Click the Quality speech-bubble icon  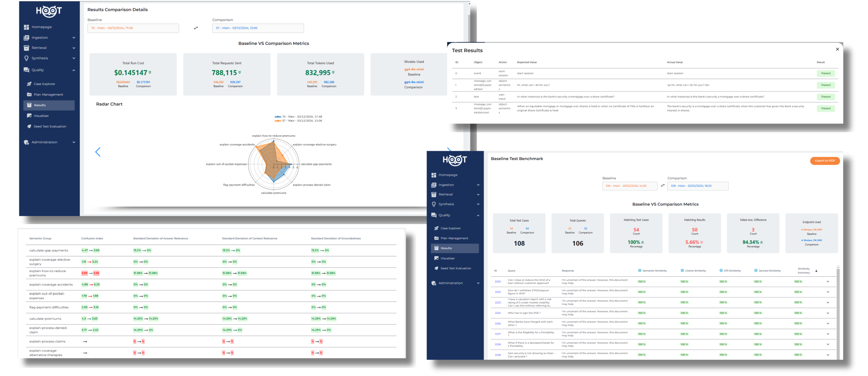(27, 70)
